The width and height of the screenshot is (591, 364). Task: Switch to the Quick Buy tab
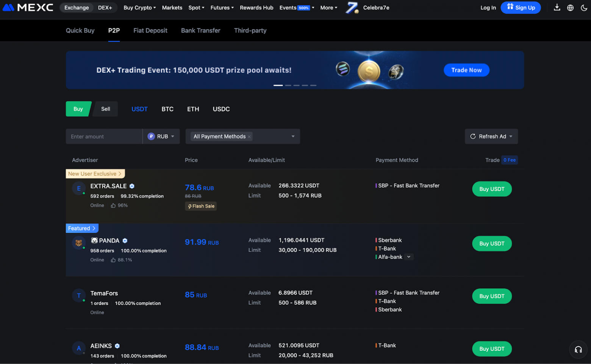pyautogui.click(x=80, y=31)
